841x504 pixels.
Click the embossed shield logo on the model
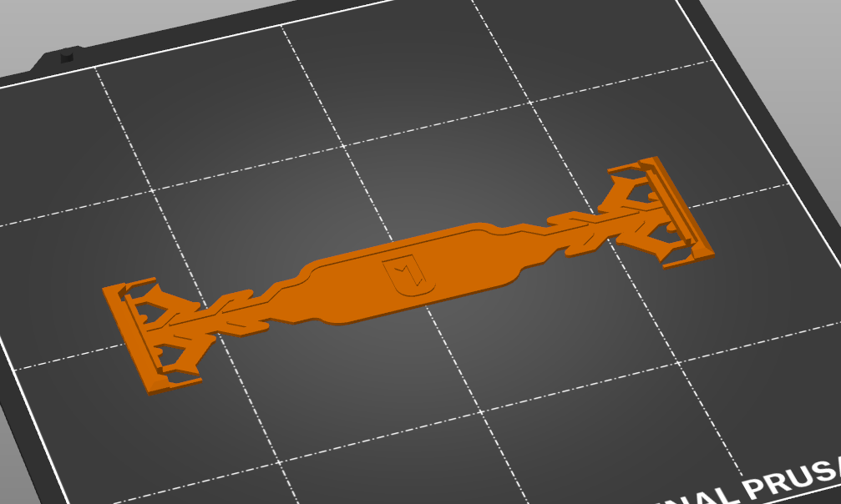coord(408,275)
